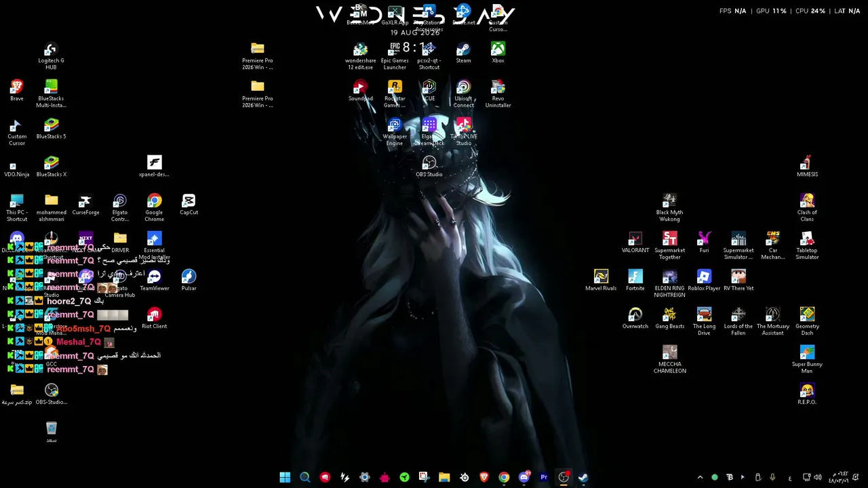The height and width of the screenshot is (488, 868).
Task: Select the mohammed alshmmari folder
Action: point(51,208)
